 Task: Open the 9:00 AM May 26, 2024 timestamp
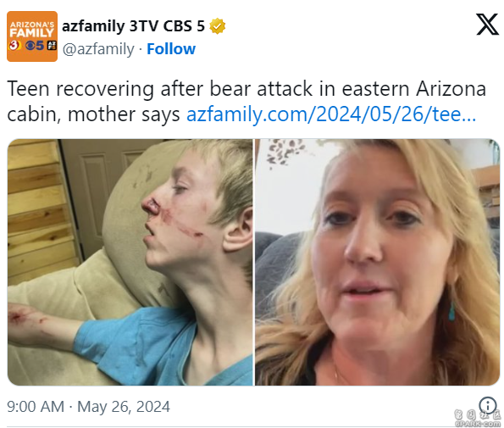pyautogui.click(x=88, y=407)
